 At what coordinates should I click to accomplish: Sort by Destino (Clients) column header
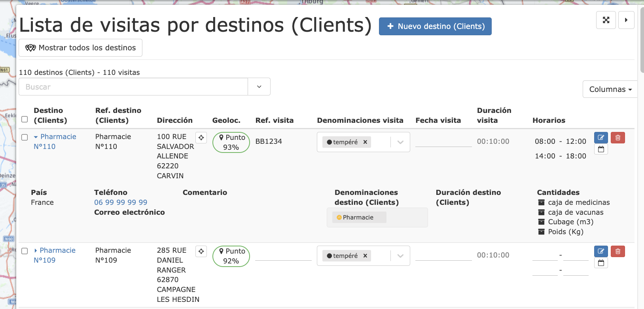tap(50, 115)
